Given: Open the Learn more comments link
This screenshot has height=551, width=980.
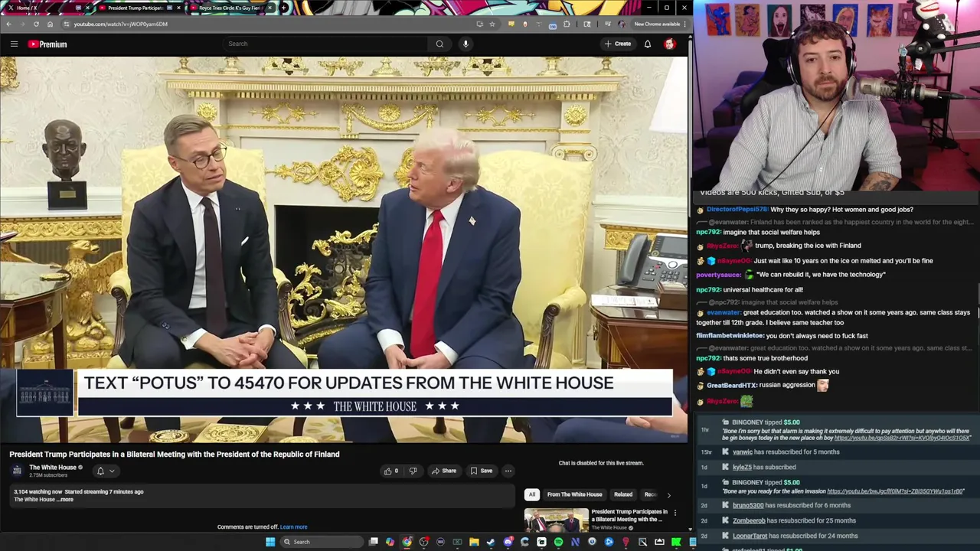Looking at the screenshot, I should pos(293,527).
